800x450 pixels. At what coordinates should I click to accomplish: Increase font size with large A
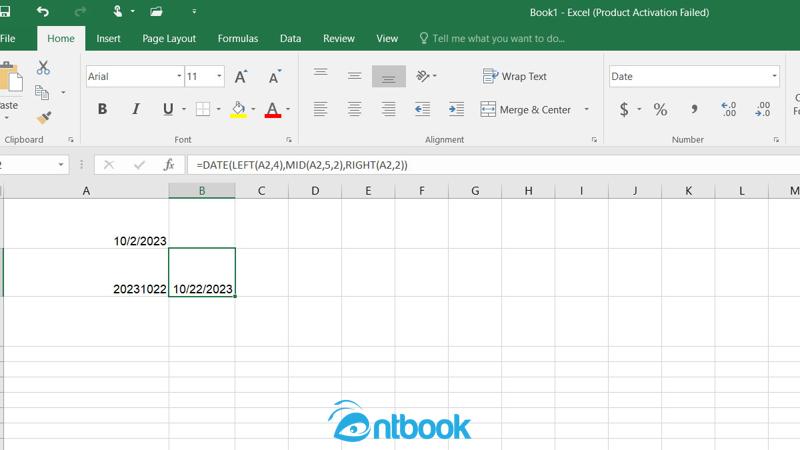tap(241, 77)
